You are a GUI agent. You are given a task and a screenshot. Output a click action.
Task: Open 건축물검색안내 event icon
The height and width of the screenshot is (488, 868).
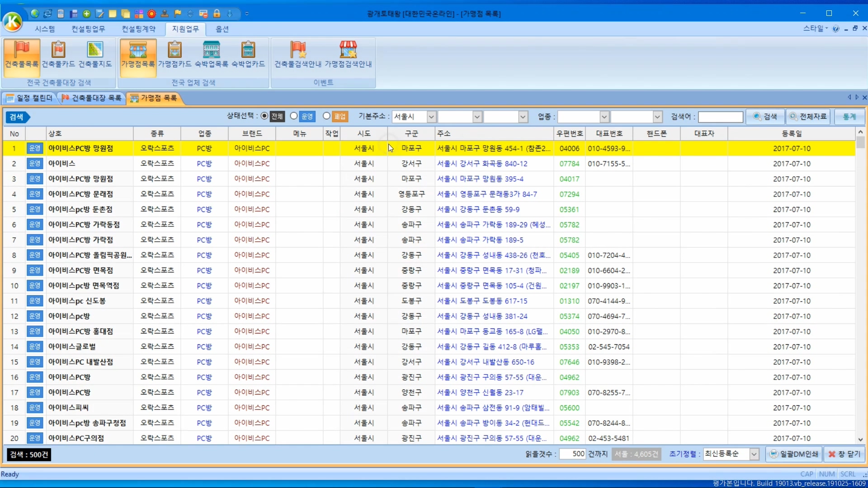[x=297, y=54]
